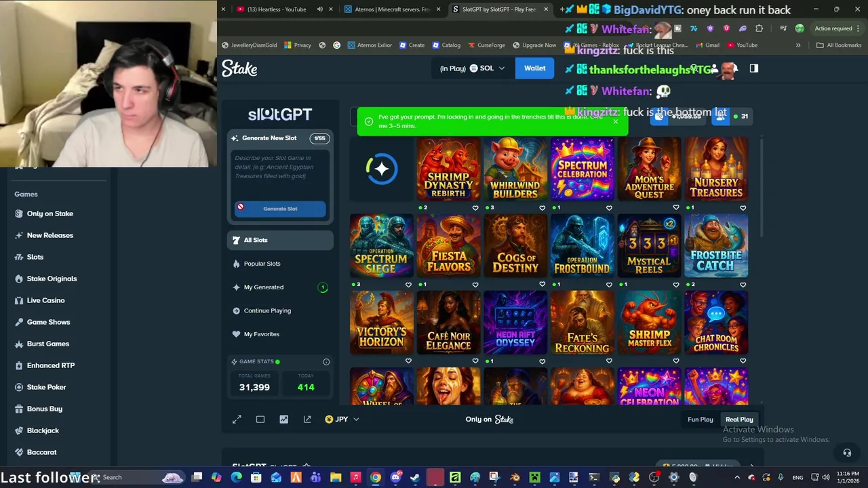Open live support headset icon
868x488 pixels.
pos(847,453)
